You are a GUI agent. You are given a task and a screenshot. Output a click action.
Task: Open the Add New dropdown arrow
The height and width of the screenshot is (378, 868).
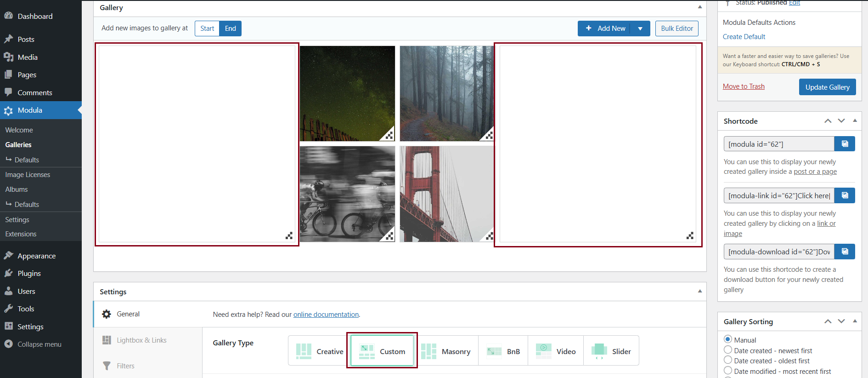(x=640, y=29)
